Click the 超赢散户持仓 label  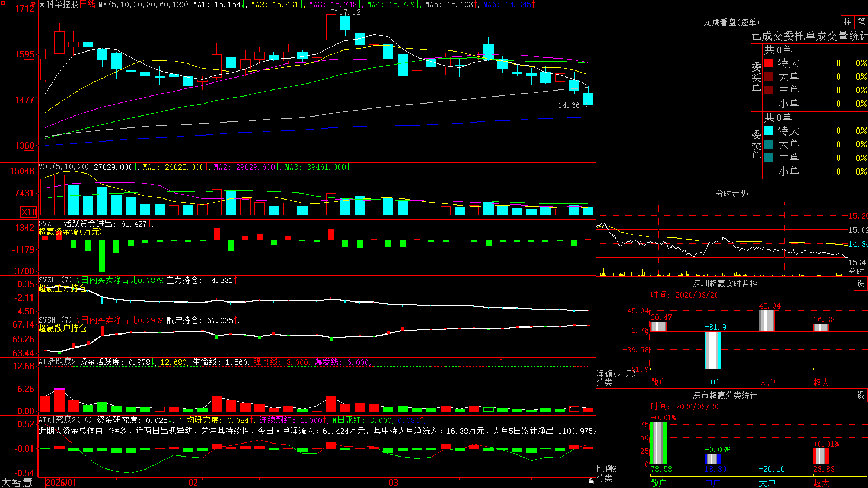pyautogui.click(x=62, y=328)
